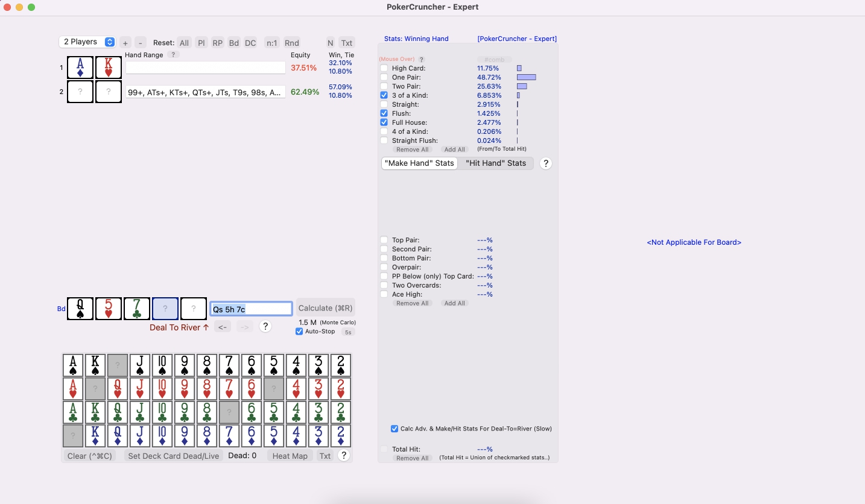Screen dimensions: 865x504
Task: Open help beside the deck Txt button
Action: point(344,456)
